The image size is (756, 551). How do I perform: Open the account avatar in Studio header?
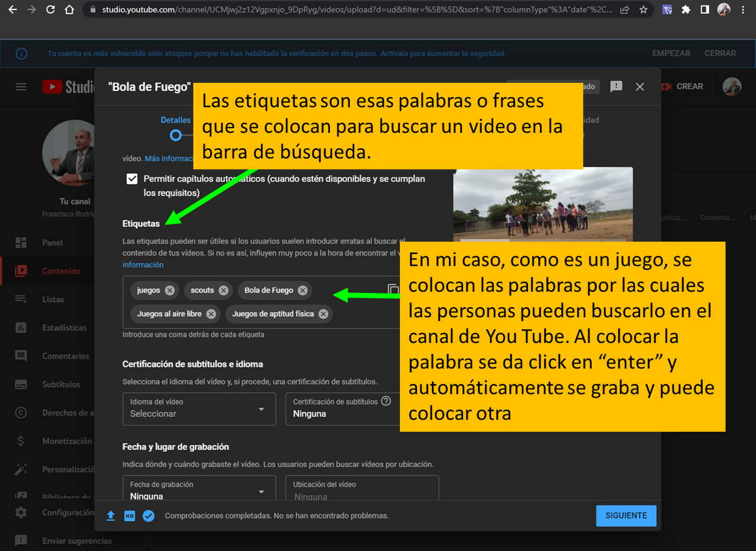(x=732, y=86)
